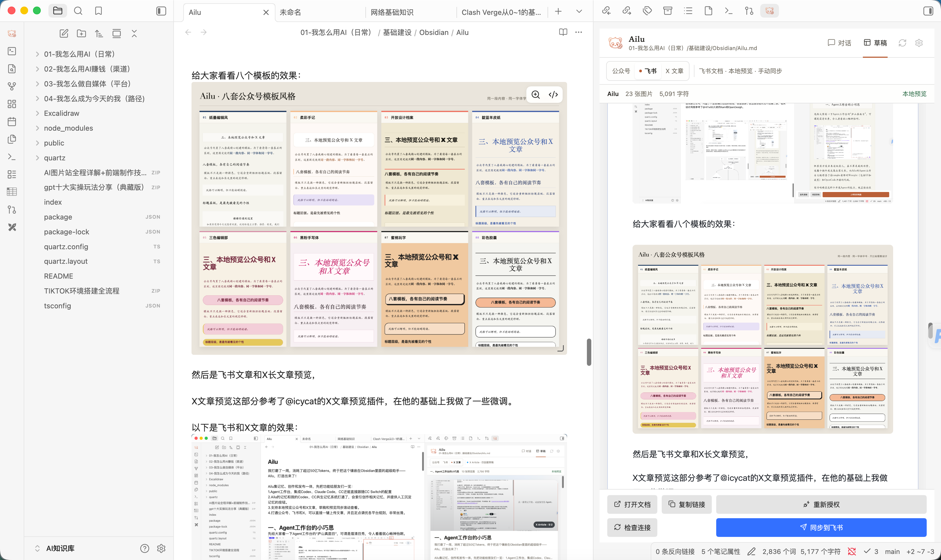Open Ailu panel settings gear
Viewport: 941px width, 560px height.
coord(919,43)
